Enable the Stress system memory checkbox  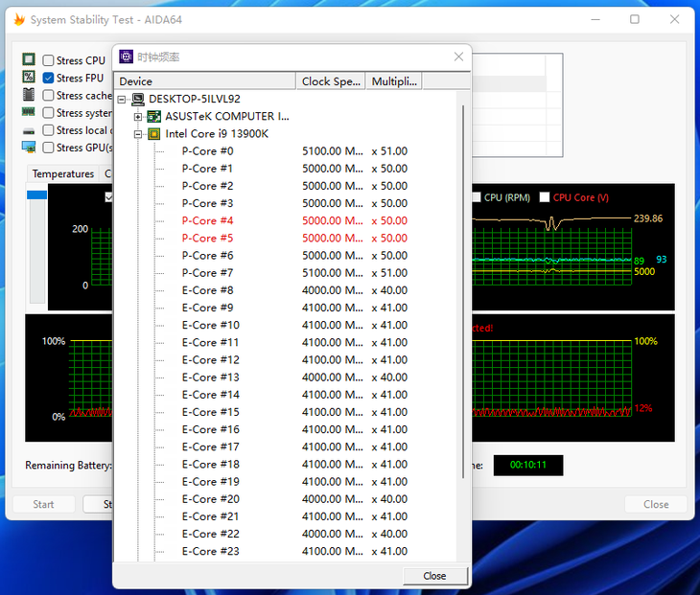[x=48, y=112]
